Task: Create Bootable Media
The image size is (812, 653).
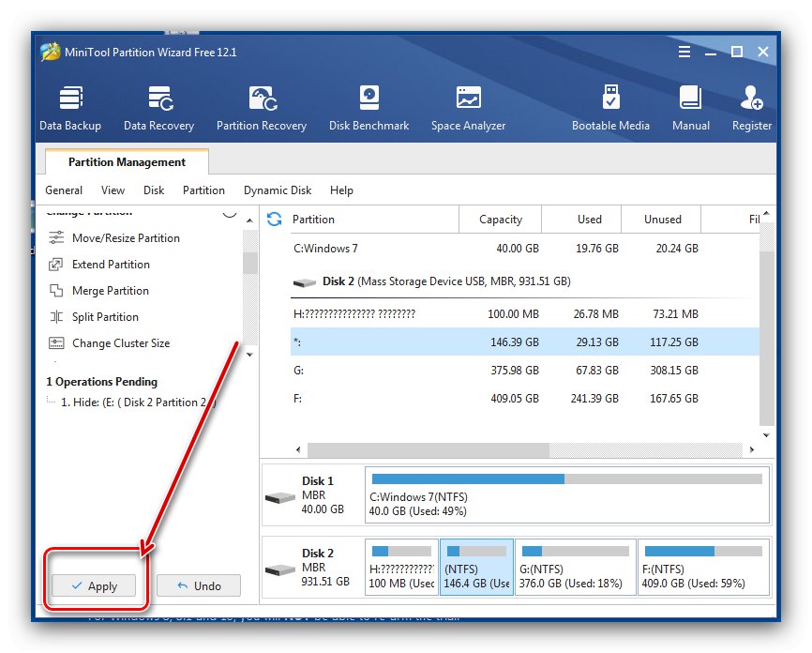Action: click(610, 108)
